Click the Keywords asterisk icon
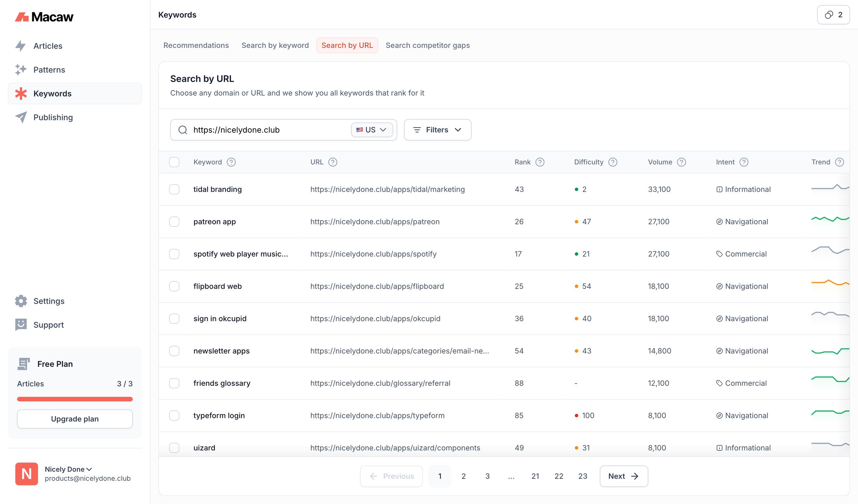 (21, 94)
